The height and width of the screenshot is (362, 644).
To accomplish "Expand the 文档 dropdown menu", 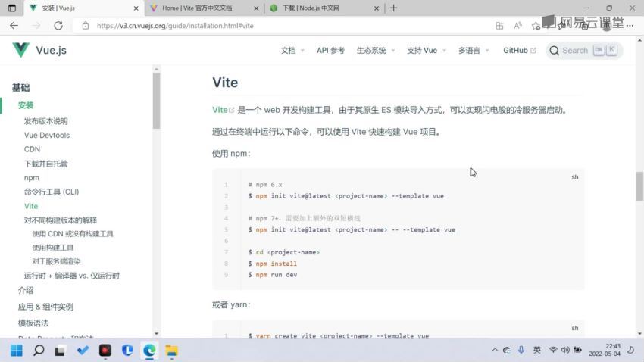I will click(x=292, y=50).
